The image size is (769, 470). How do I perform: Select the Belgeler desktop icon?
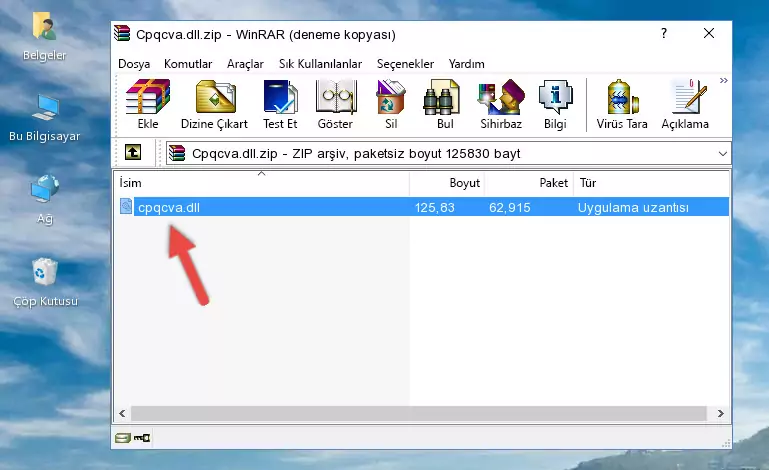click(45, 37)
